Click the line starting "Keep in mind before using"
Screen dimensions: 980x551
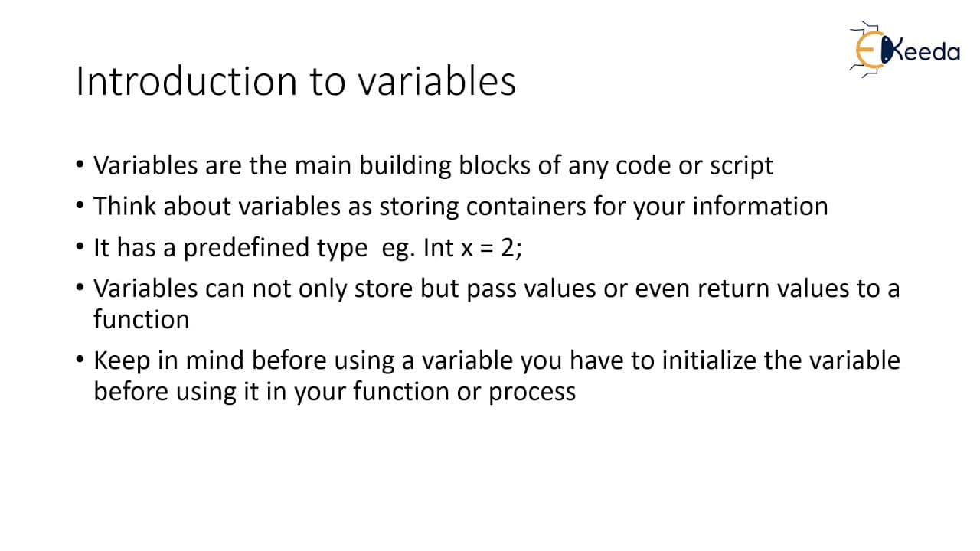click(497, 360)
